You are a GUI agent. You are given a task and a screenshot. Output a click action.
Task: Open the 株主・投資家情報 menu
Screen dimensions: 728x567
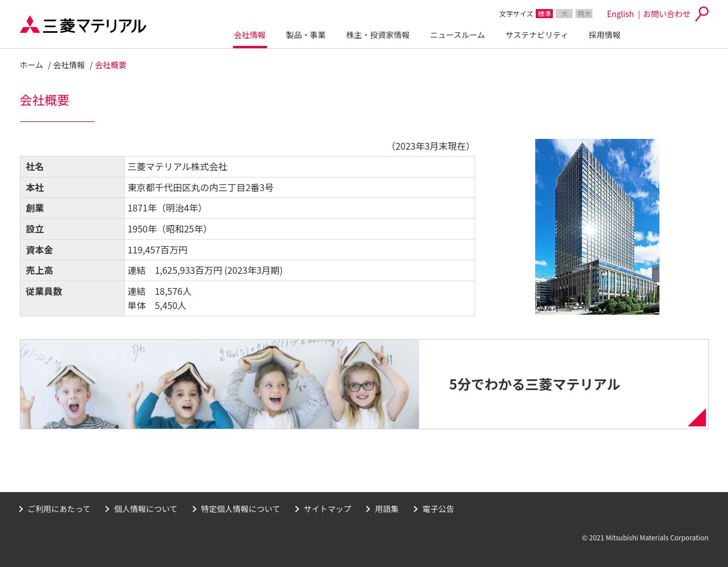click(378, 35)
